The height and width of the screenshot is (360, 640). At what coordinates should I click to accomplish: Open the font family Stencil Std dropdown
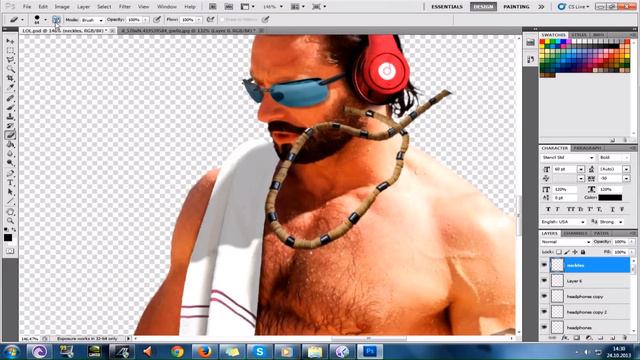point(568,158)
